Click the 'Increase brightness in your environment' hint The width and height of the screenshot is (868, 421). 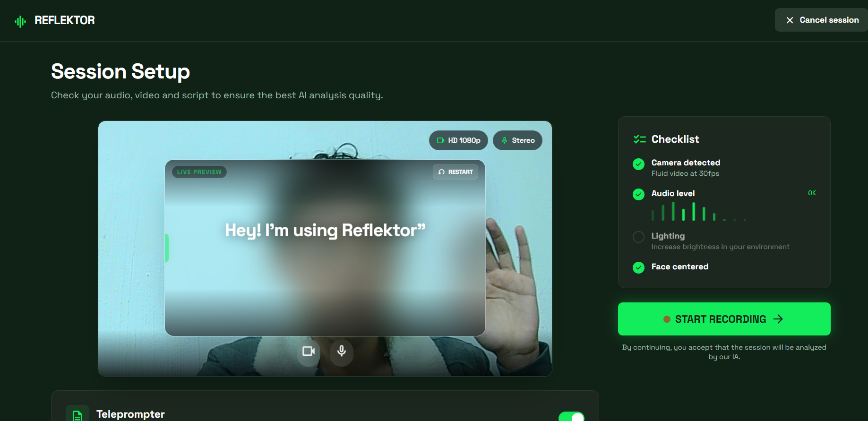click(720, 247)
